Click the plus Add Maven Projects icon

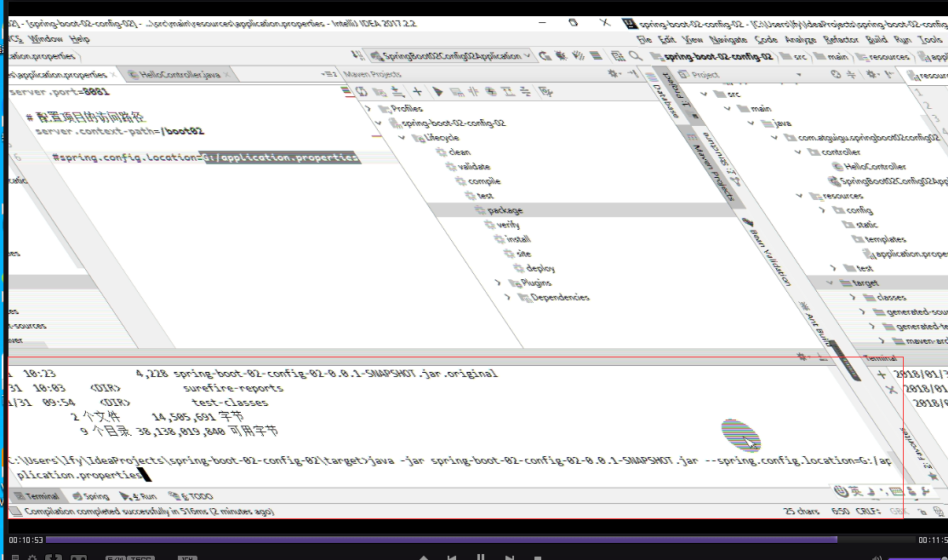click(417, 92)
